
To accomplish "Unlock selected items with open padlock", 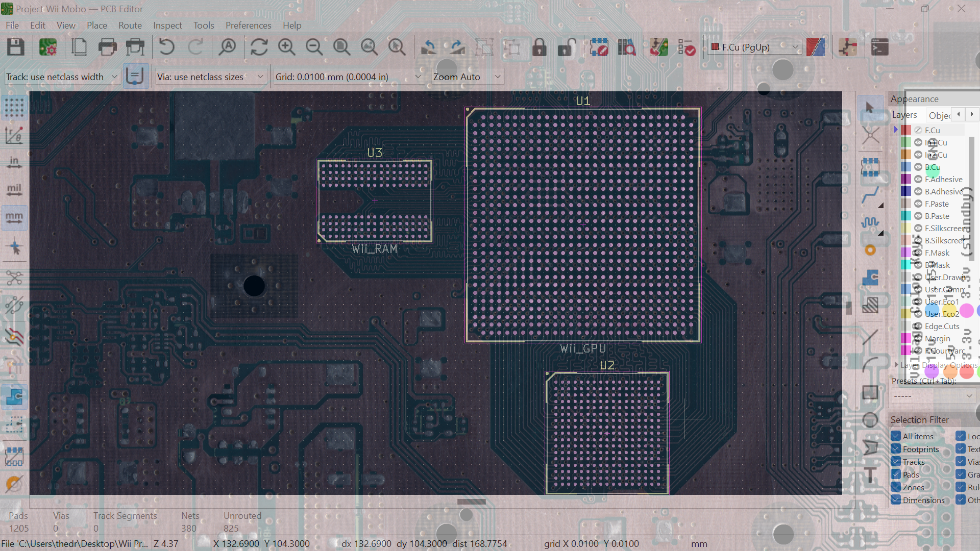I will click(567, 47).
